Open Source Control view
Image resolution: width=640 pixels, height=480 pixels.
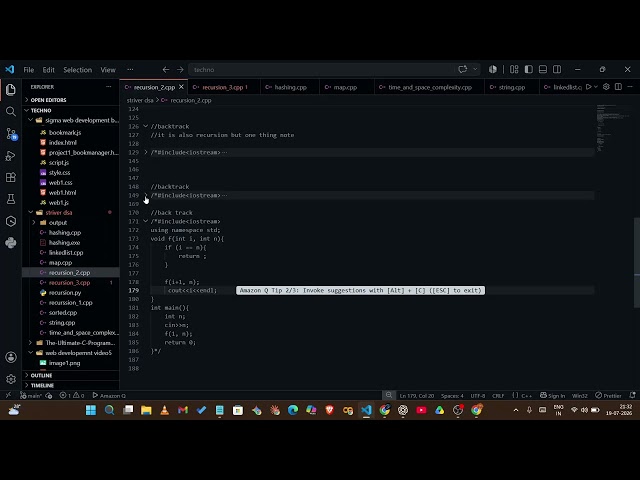click(11, 133)
